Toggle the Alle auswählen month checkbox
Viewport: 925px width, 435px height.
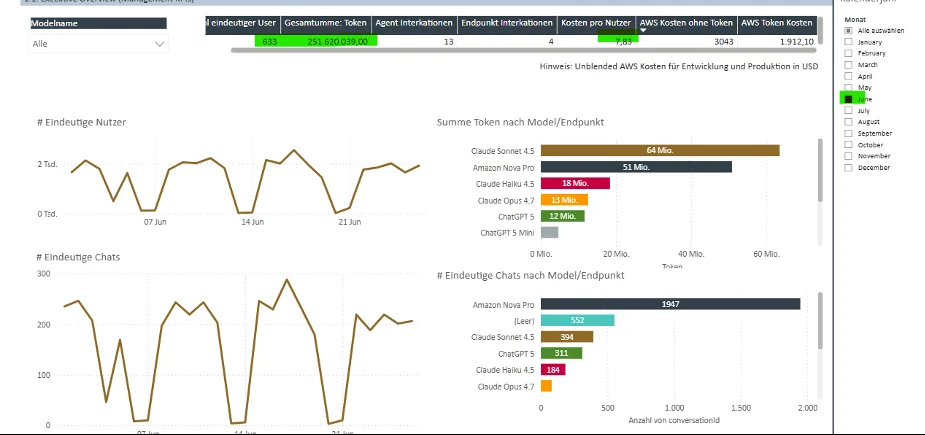coord(848,31)
